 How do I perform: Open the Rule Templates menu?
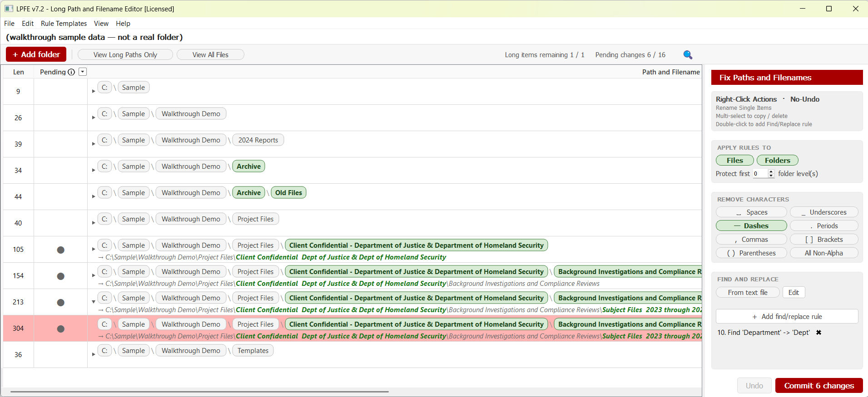(x=64, y=24)
